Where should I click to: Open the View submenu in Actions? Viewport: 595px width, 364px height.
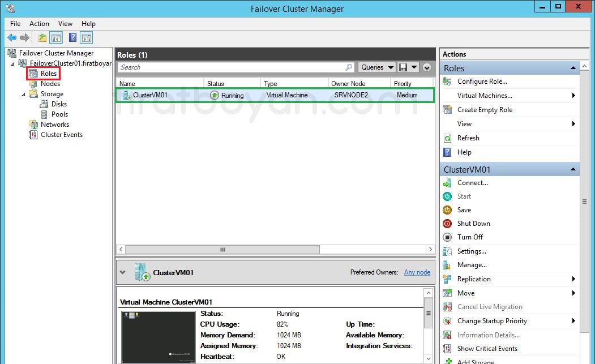509,124
